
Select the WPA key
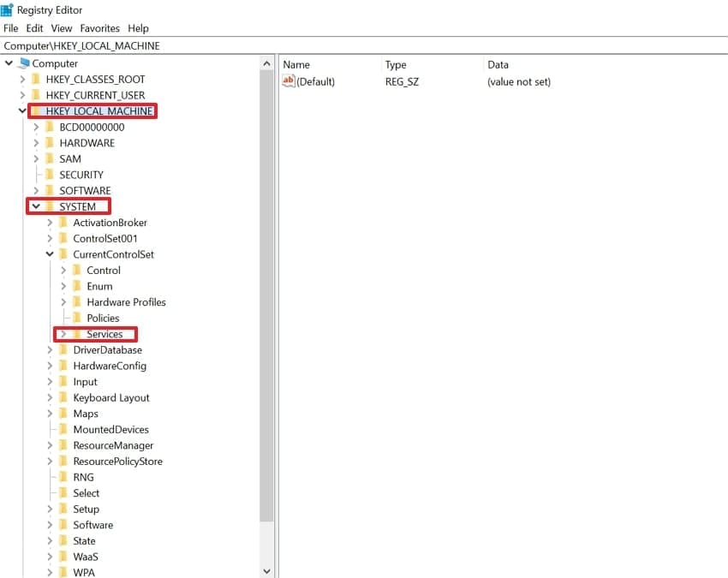click(x=84, y=572)
